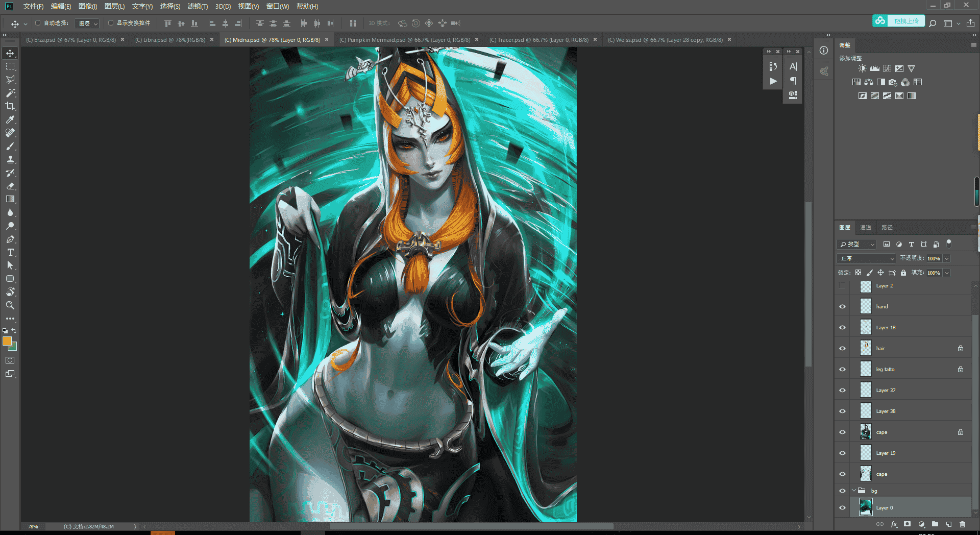Open the blend mode dropdown
980x535 pixels.
[x=866, y=258]
